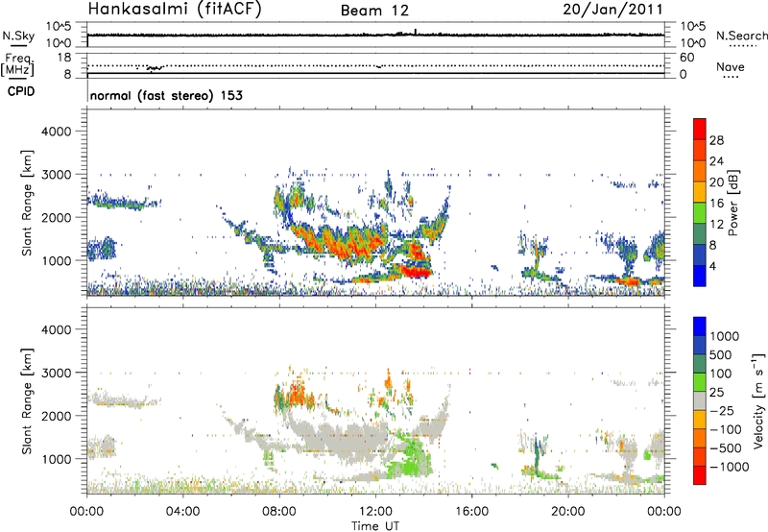Click the date '20/Jan/2011'
This screenshot has height=532, width=768.
click(x=612, y=10)
